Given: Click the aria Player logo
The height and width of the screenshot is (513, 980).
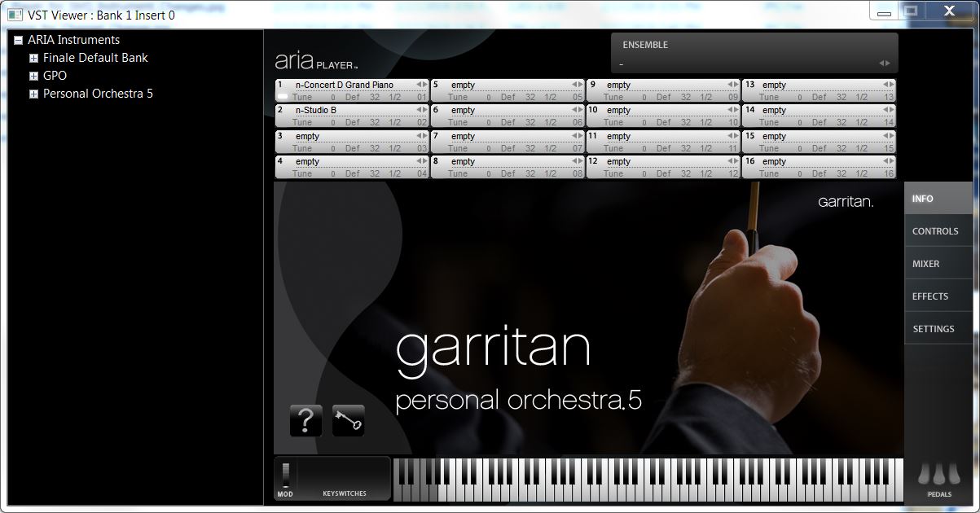Looking at the screenshot, I should coord(316,60).
